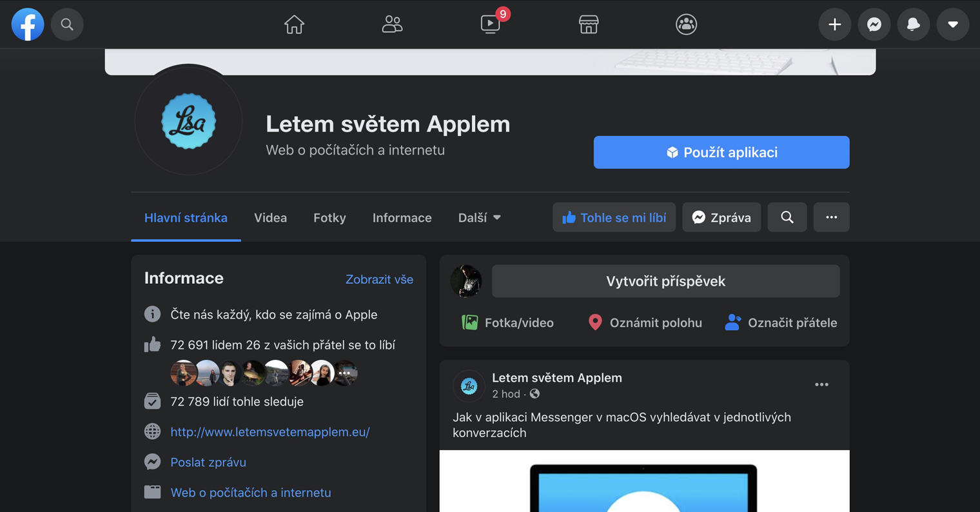Image resolution: width=980 pixels, height=512 pixels.
Task: Open Facebook search magnifier in top bar
Action: click(67, 25)
